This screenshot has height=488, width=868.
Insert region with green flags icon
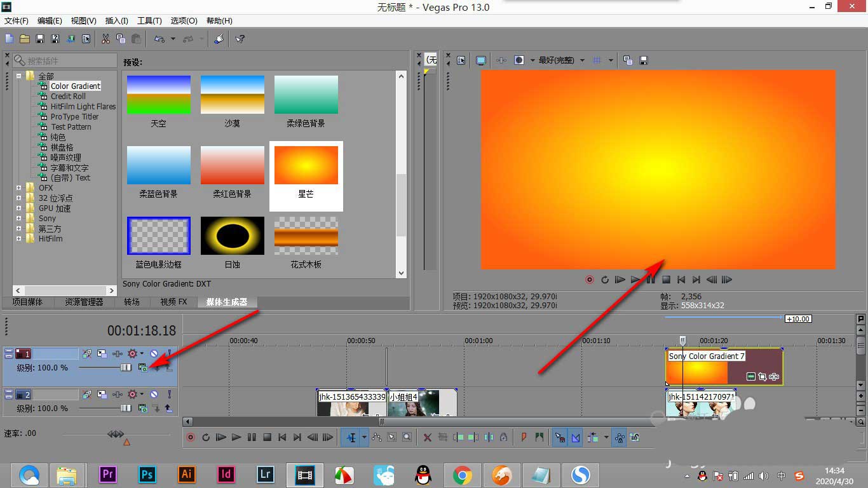pos(539,437)
